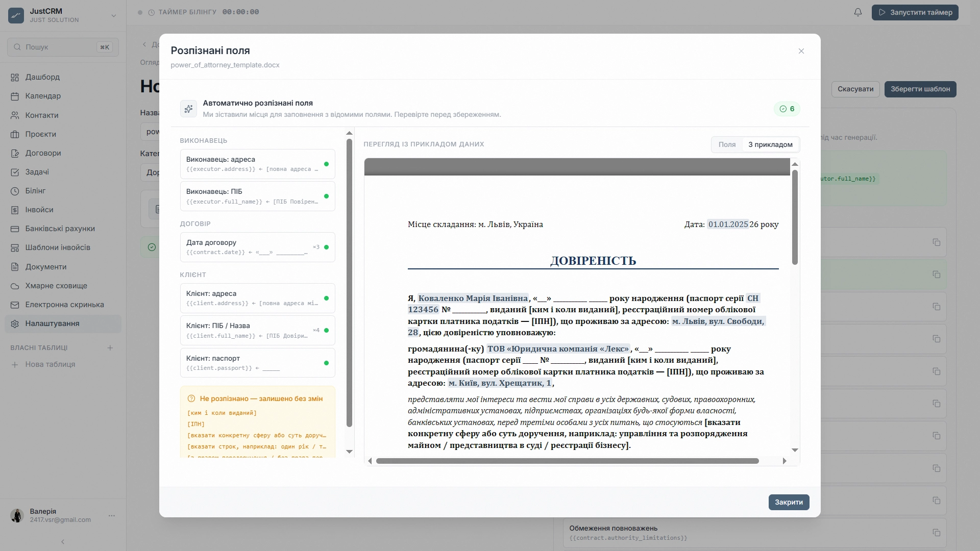The height and width of the screenshot is (551, 980).
Task: Switch preview to З прикладом tab
Action: (770, 145)
